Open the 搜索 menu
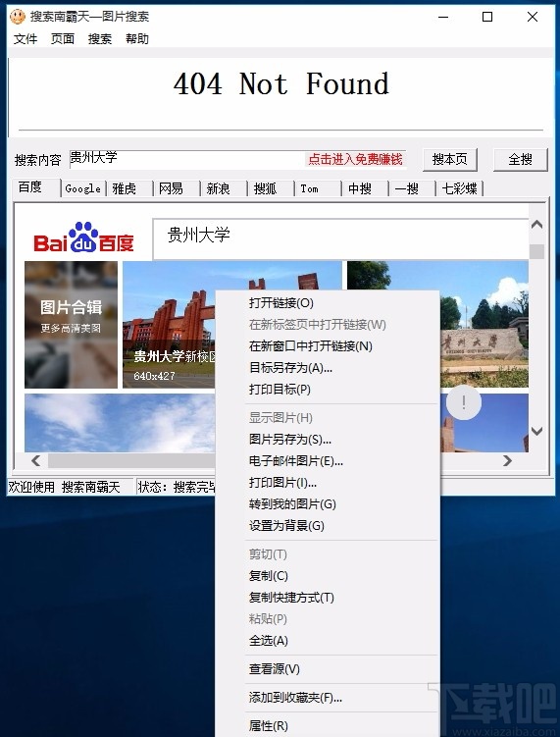This screenshot has width=560, height=737. coord(100,39)
